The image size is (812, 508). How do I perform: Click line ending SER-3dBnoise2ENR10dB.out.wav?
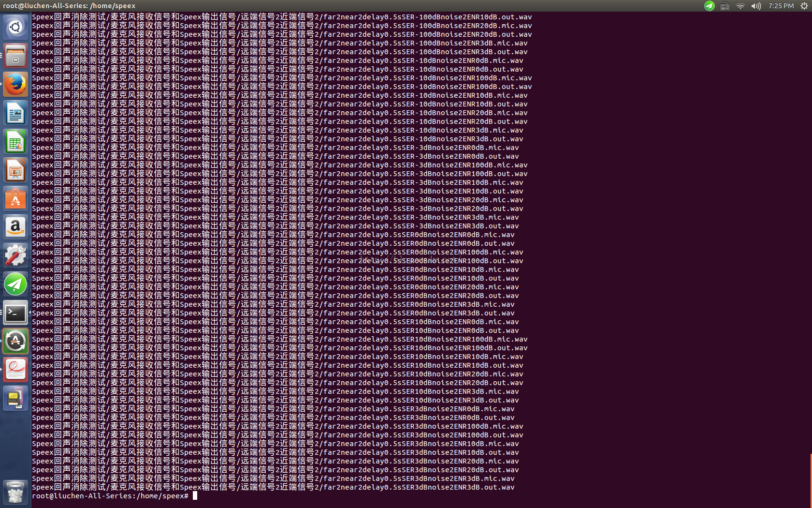[277, 191]
